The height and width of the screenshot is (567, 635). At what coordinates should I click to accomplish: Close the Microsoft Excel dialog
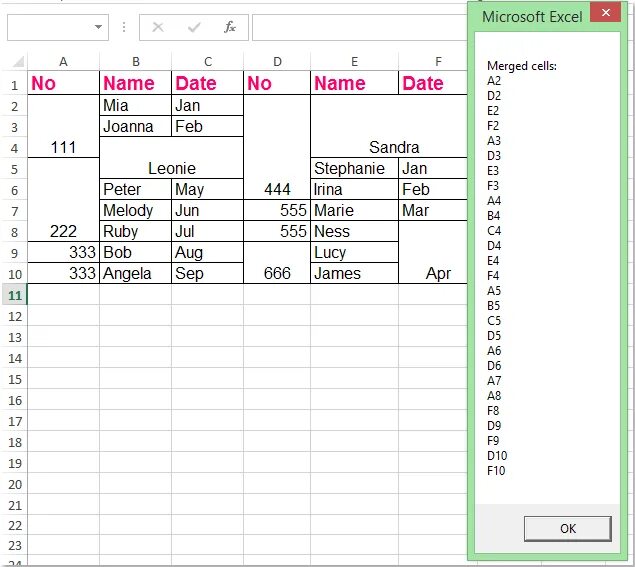point(605,13)
